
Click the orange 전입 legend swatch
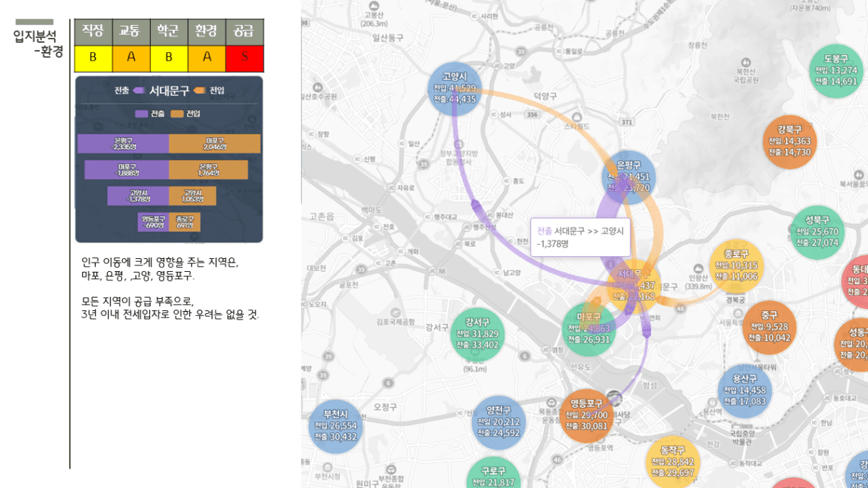[x=177, y=113]
